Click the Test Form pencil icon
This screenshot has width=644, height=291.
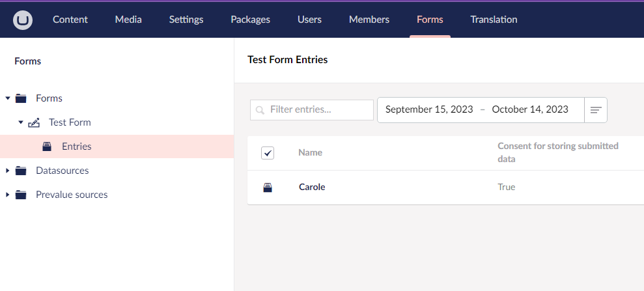pos(34,122)
